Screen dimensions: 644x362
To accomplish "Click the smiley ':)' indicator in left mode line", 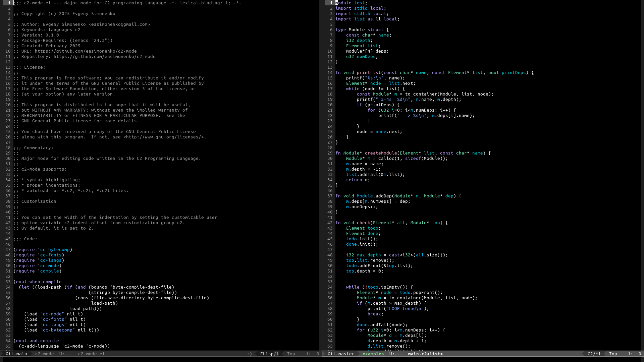I will coord(249,354).
